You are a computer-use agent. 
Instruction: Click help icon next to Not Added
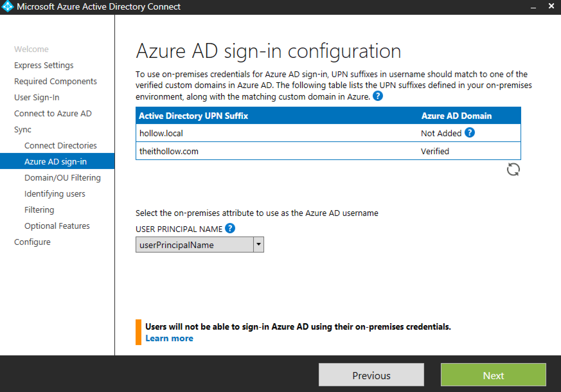pyautogui.click(x=469, y=133)
